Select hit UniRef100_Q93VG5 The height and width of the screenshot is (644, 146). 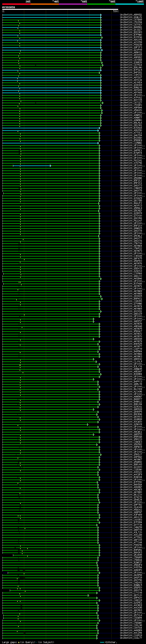pos(131,55)
